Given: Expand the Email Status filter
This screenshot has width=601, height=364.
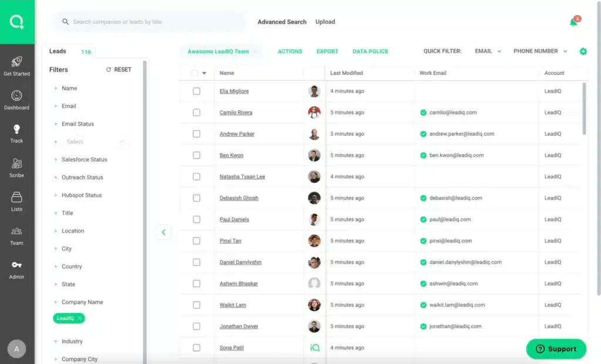Looking at the screenshot, I should point(74,124).
